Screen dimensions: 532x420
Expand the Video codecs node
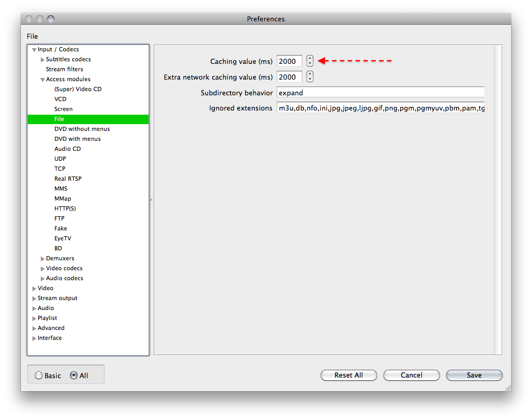[x=42, y=269]
